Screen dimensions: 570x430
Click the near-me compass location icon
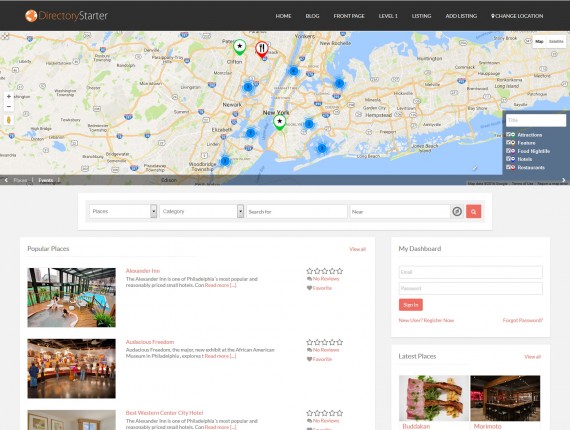coord(457,211)
